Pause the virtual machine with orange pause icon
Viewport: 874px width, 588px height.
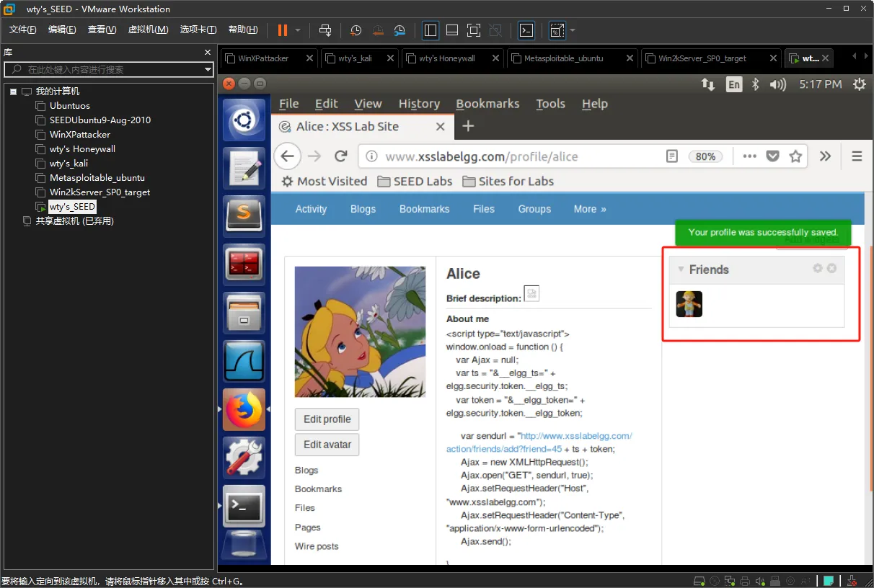[283, 30]
